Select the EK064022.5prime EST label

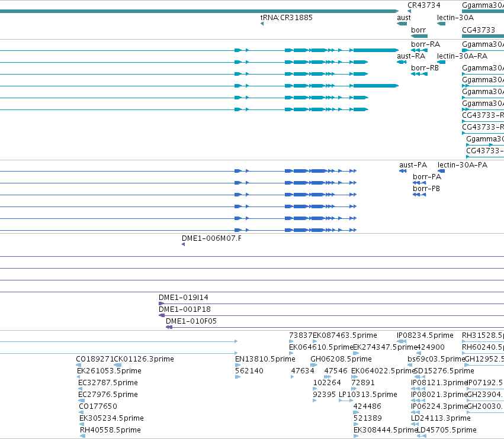(x=383, y=371)
